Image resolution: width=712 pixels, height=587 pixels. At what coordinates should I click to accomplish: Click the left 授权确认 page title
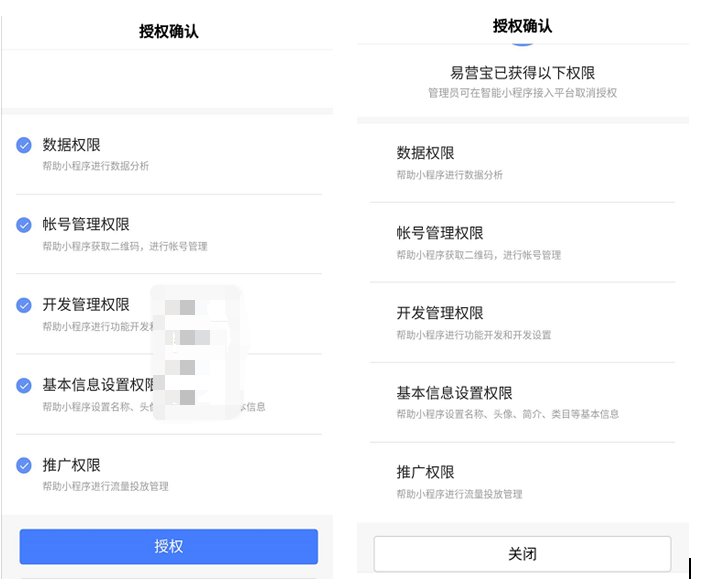coord(169,31)
